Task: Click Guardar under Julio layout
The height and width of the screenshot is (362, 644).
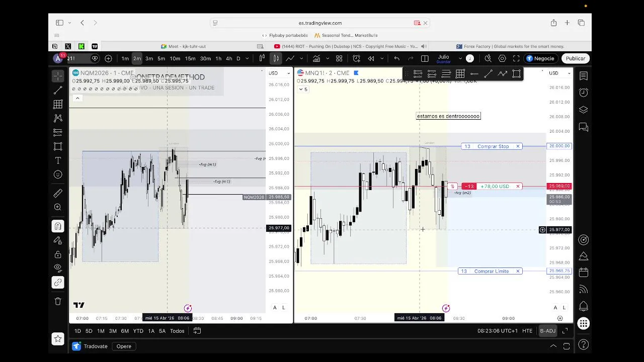Action: click(443, 62)
